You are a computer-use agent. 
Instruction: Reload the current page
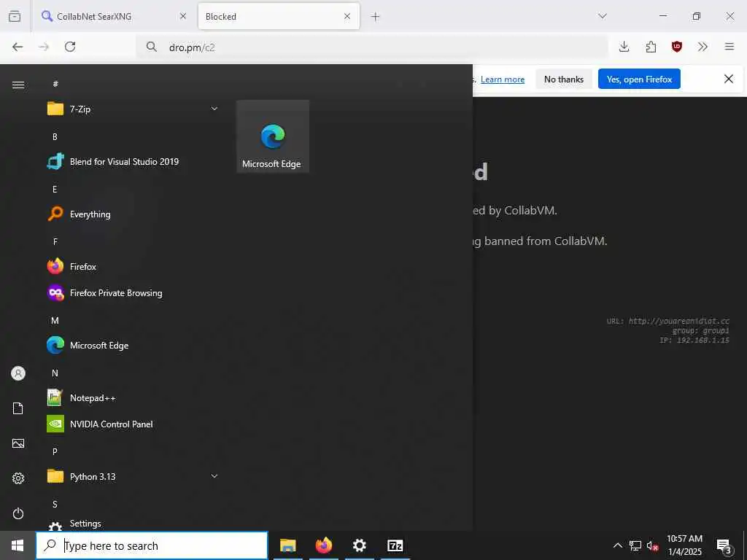(x=70, y=47)
